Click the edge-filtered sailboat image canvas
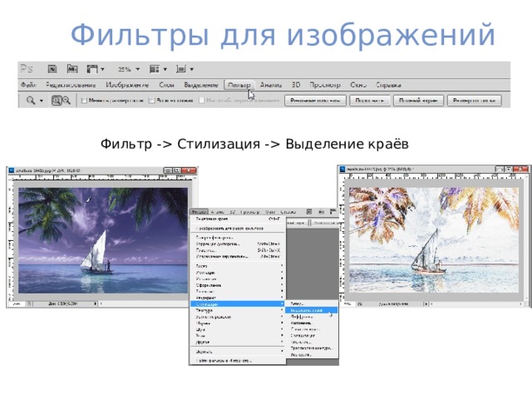 [434, 240]
